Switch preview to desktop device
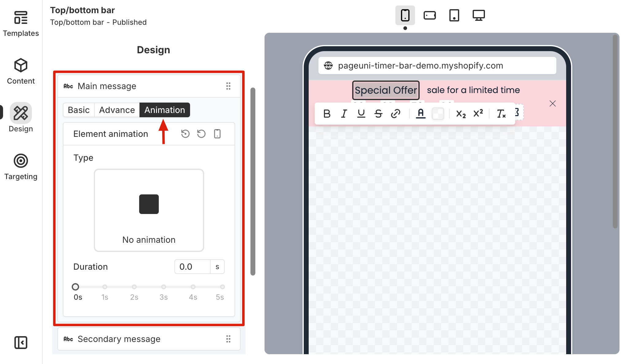Viewport: 629px width, 364px height. [x=479, y=15]
